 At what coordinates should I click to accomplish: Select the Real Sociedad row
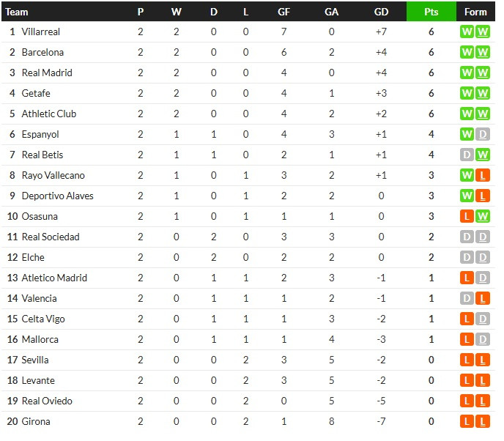(248, 237)
